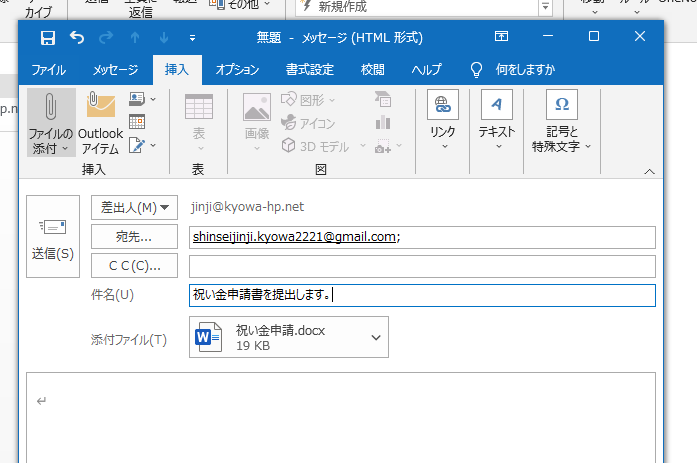Image resolution: width=697 pixels, height=463 pixels.
Task: Click the CC(C)... button
Action: 134,266
